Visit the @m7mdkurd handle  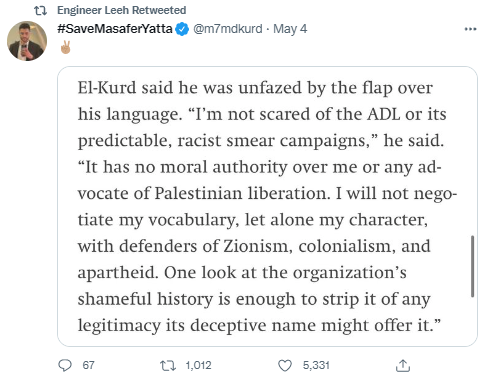click(x=228, y=29)
